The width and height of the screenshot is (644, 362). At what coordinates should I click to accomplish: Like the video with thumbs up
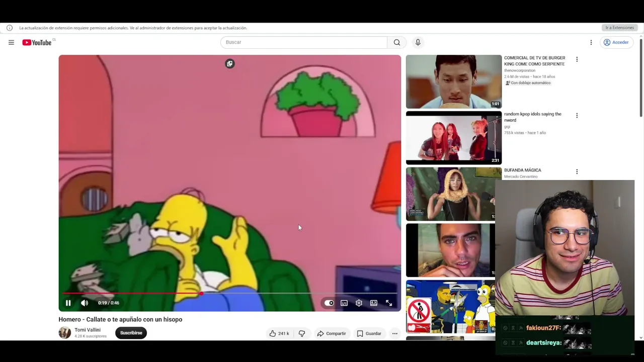coord(279,333)
